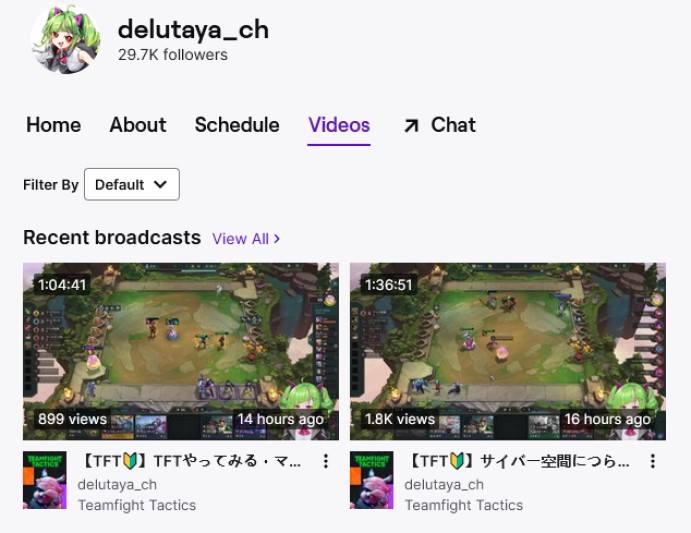Click Teamfight Tactics box art under first video
Viewport: 691px width, 533px height.
coord(45,480)
